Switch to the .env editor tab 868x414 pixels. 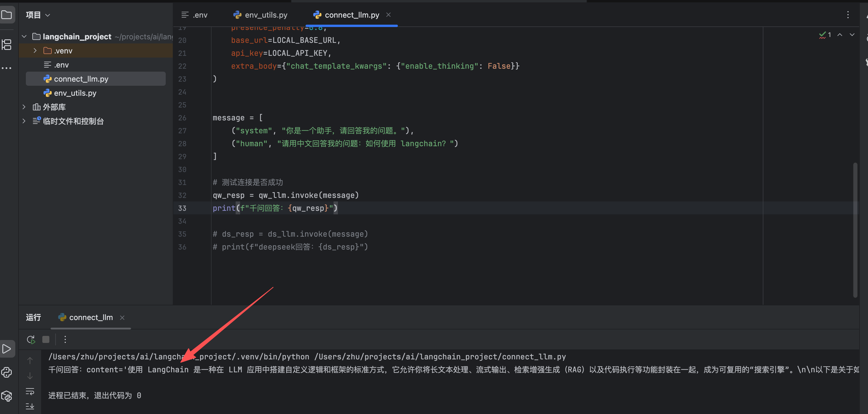coord(195,15)
